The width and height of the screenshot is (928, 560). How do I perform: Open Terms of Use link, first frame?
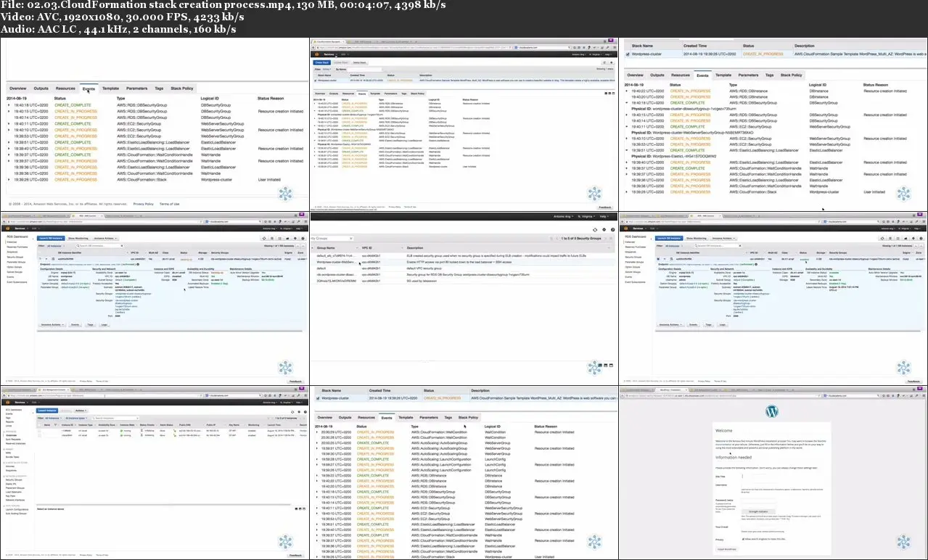169,204
